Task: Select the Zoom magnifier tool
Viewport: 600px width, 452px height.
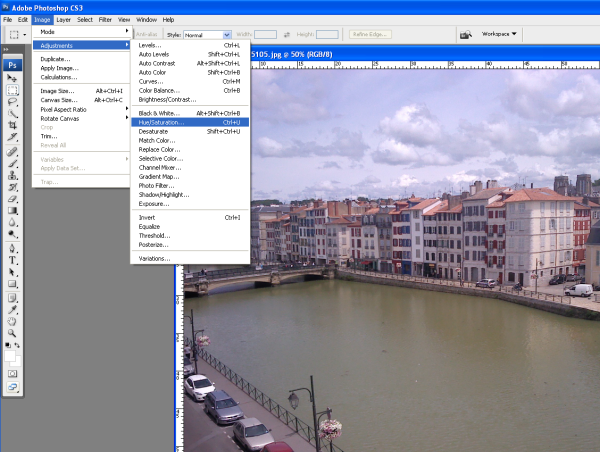Action: point(13,333)
